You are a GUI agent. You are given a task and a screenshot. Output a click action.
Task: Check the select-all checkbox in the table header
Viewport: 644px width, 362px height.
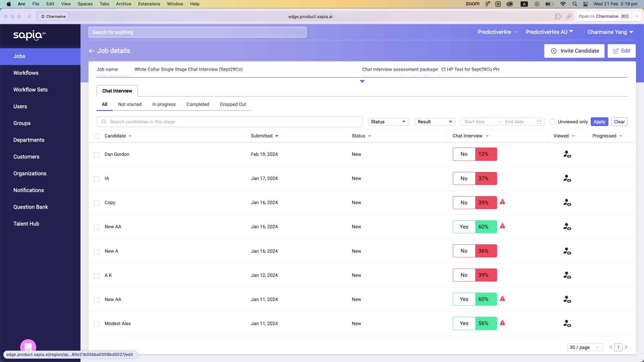coord(97,136)
